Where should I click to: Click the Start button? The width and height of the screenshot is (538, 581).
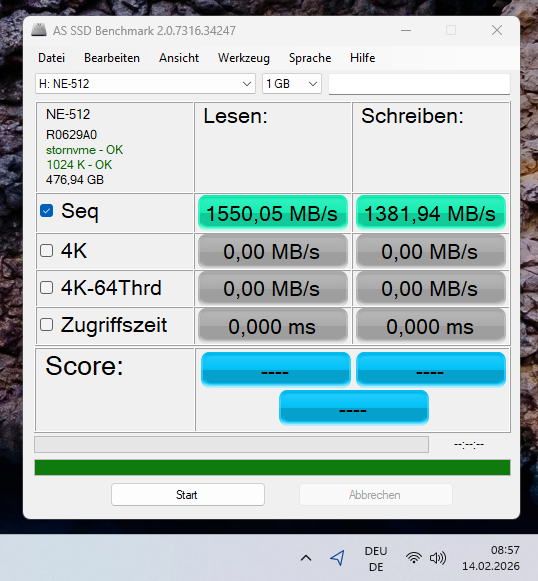tap(188, 495)
